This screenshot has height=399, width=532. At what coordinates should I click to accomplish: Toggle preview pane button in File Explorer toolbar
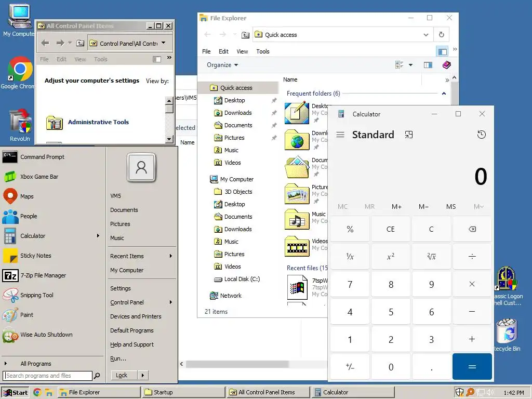point(428,65)
